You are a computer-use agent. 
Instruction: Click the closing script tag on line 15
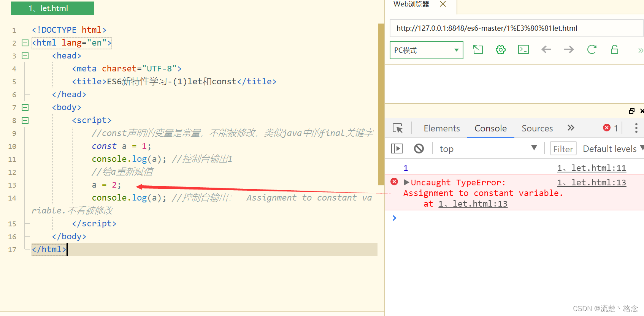click(x=94, y=224)
